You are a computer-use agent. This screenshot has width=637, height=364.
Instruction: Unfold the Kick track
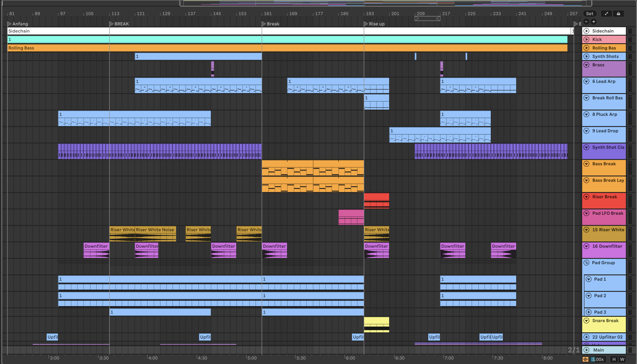point(586,39)
